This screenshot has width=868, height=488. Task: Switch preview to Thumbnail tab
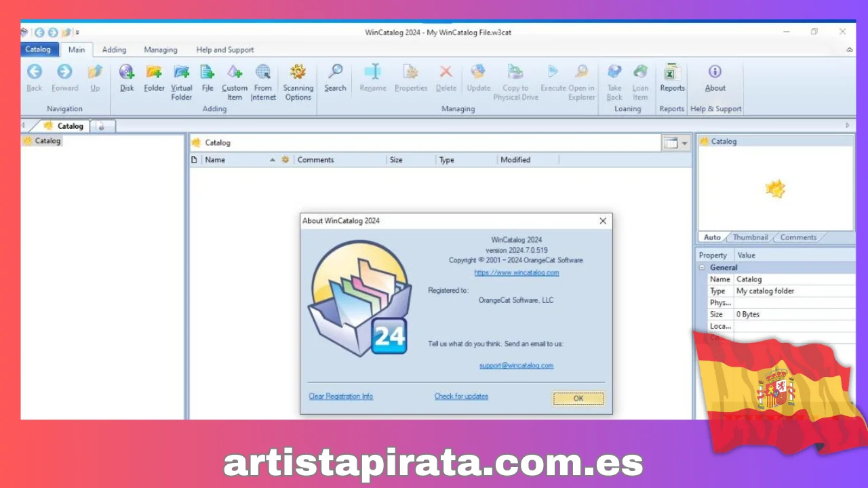[x=750, y=237]
